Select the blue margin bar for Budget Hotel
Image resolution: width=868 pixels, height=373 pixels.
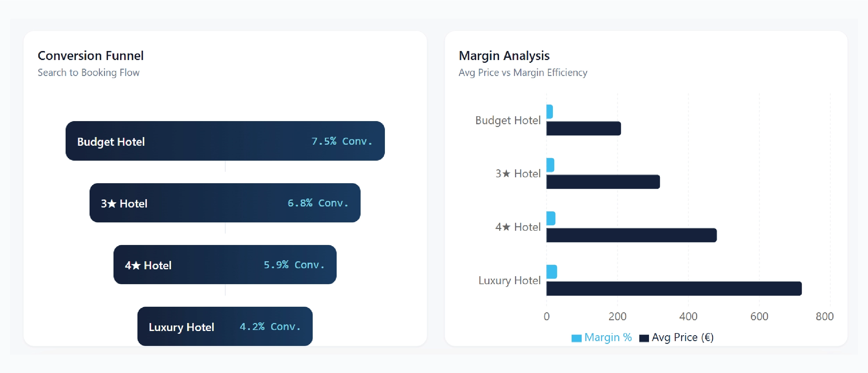point(550,111)
